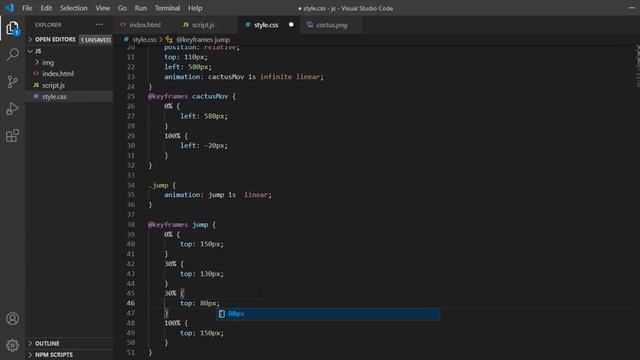Screen dimensions: 640x360
Task: Open the View menu
Action: tap(102, 8)
